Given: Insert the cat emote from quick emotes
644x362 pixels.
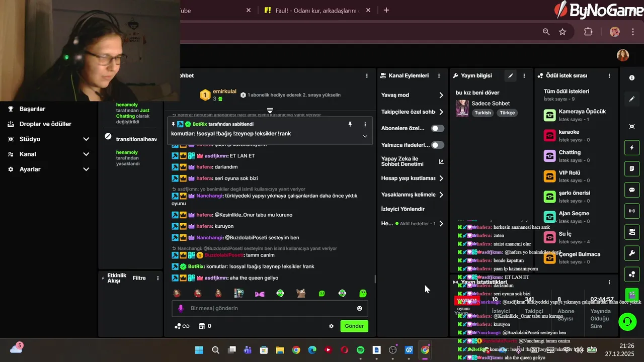Looking at the screenshot, I should click(x=301, y=293).
